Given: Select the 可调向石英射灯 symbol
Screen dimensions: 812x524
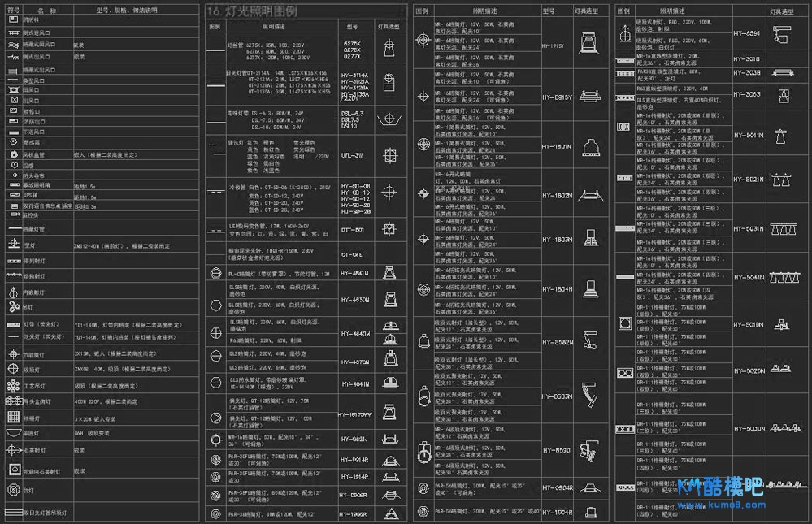Looking at the screenshot, I should (x=14, y=470).
